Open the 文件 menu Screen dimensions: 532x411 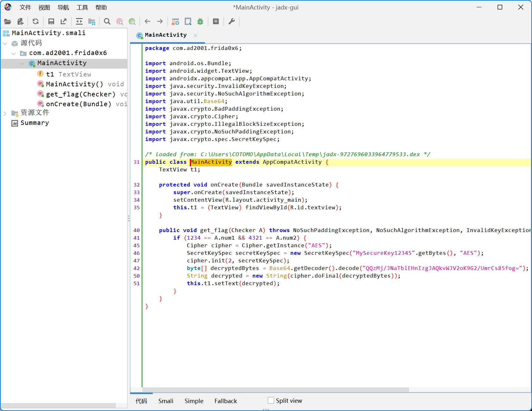25,7
